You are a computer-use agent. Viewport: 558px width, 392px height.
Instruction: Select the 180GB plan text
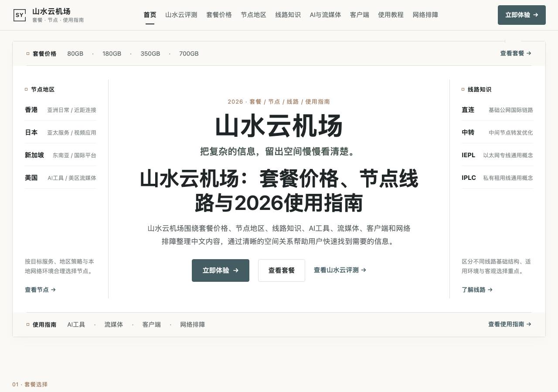(x=112, y=54)
